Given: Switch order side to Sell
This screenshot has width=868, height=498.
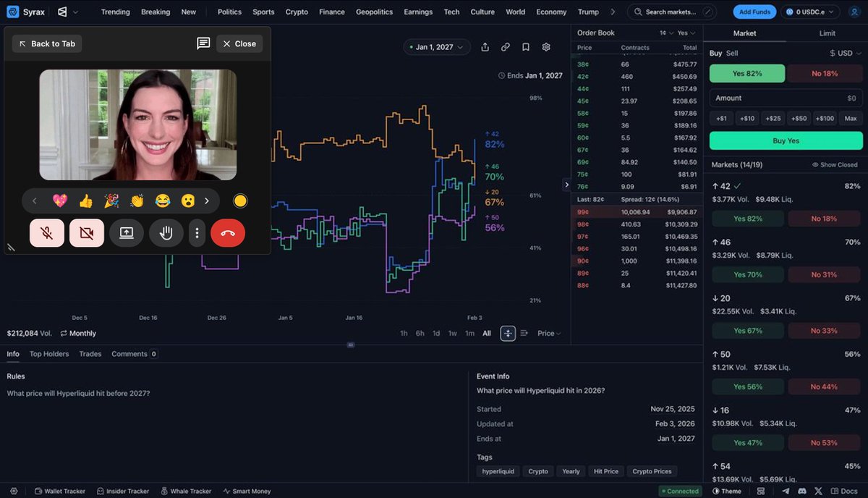Looking at the screenshot, I should 732,53.
